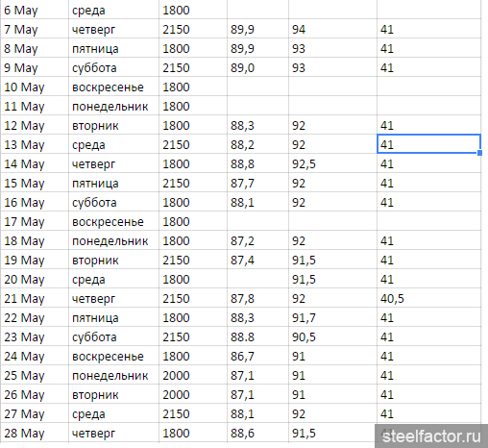The width and height of the screenshot is (488, 448).
Task: Click the 86,7 cell in 24 May row
Action: point(257,356)
